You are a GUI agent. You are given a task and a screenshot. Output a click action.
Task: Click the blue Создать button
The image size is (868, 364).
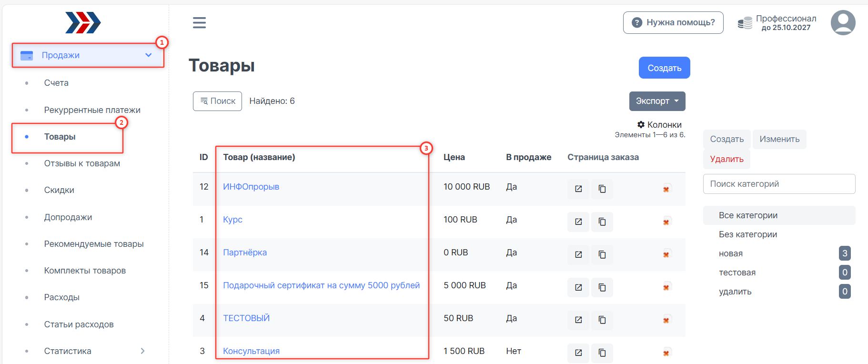coord(664,68)
